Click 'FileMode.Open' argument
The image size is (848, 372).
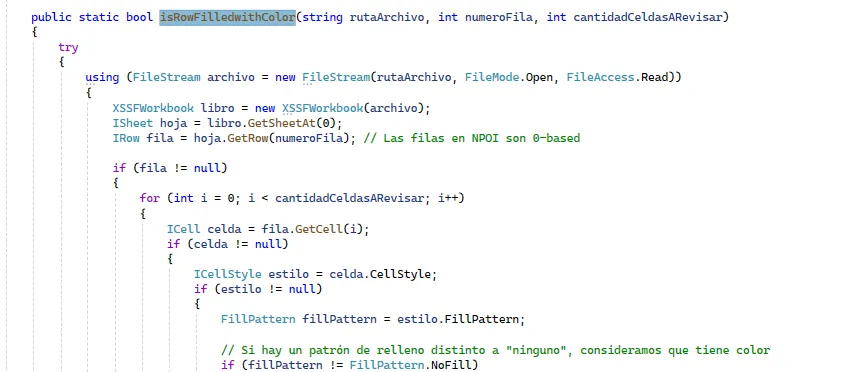509,77
